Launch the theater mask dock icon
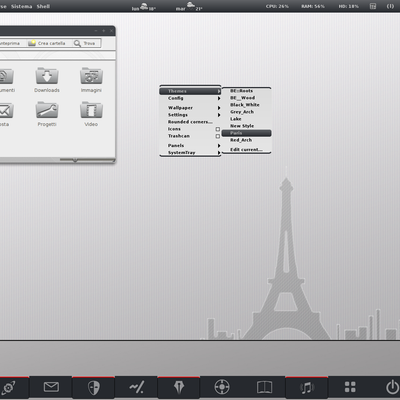Screen dimensions: 400x400 (94, 388)
